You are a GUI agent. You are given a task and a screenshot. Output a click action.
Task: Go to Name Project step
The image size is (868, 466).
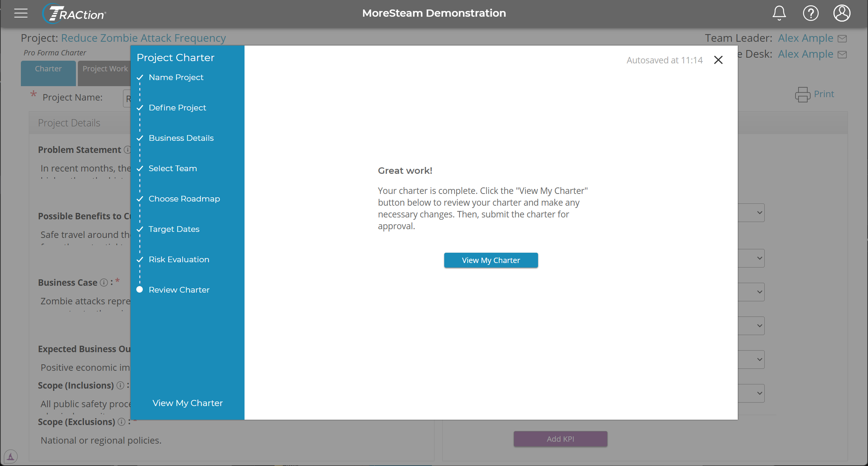176,77
